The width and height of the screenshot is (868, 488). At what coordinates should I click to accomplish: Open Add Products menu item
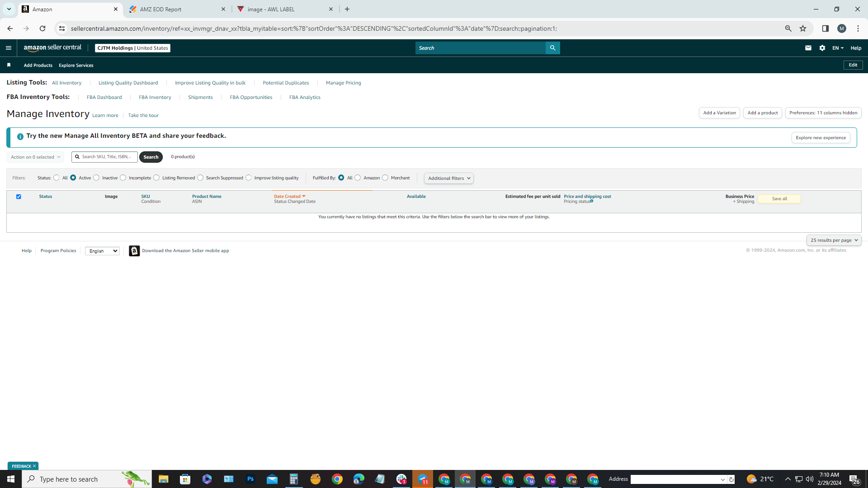[38, 65]
